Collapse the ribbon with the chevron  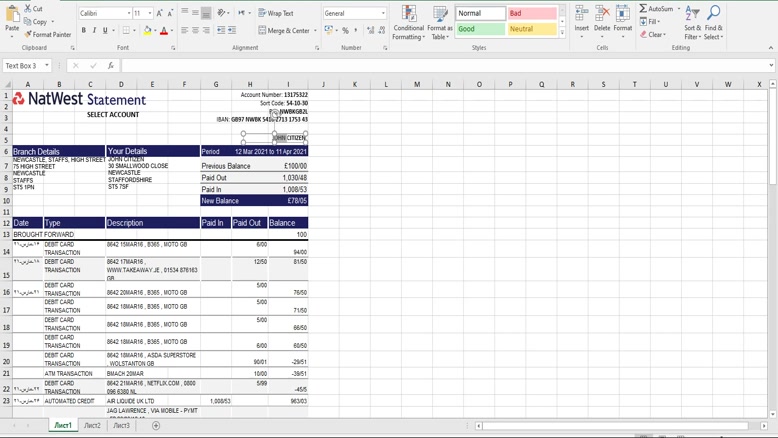pyautogui.click(x=771, y=48)
